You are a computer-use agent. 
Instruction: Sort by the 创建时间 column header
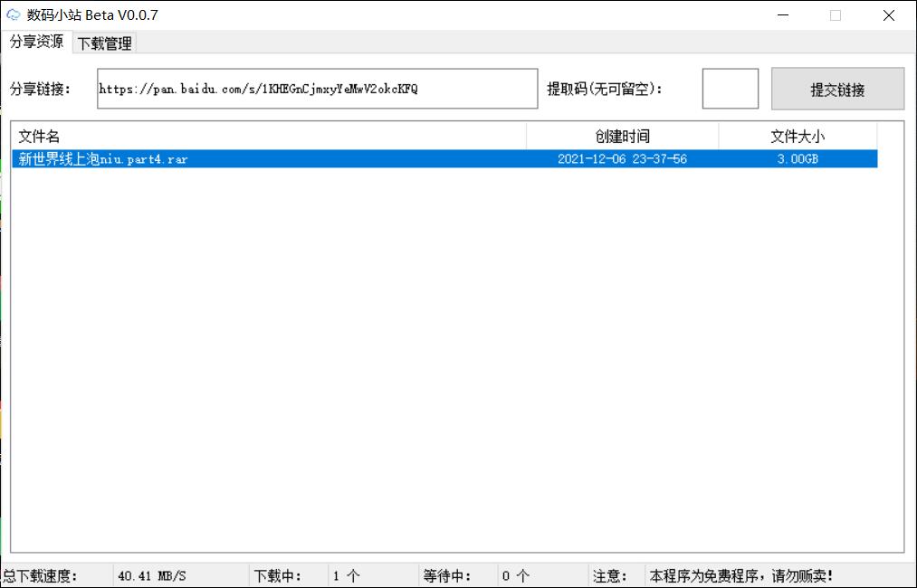coord(622,137)
